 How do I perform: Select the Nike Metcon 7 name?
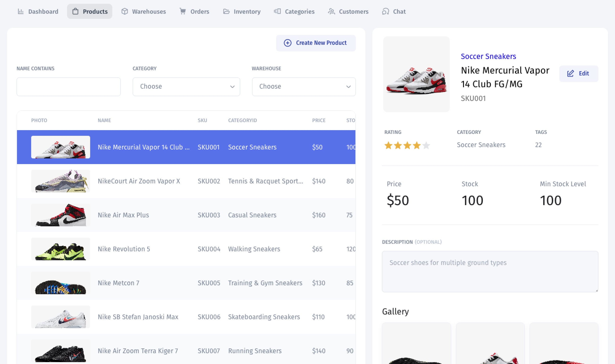coord(118,283)
